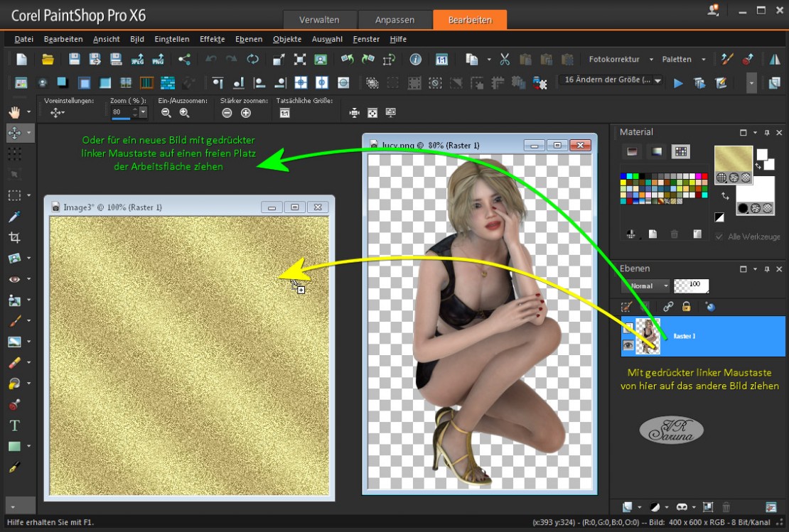
Task: Switch Material palette to swatches mode
Action: click(x=680, y=151)
